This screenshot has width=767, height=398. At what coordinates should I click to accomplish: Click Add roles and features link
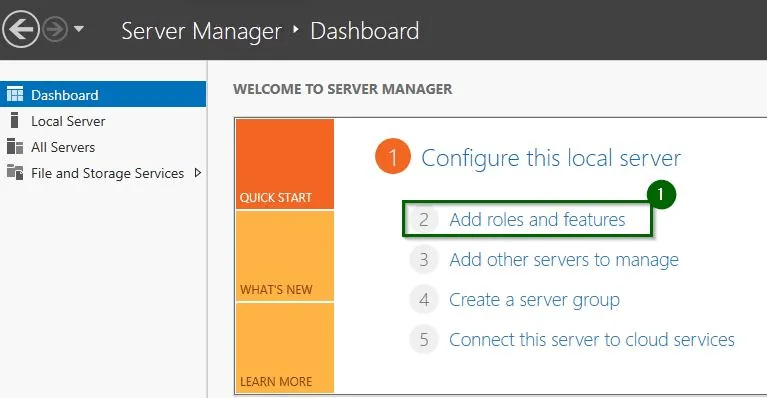537,220
